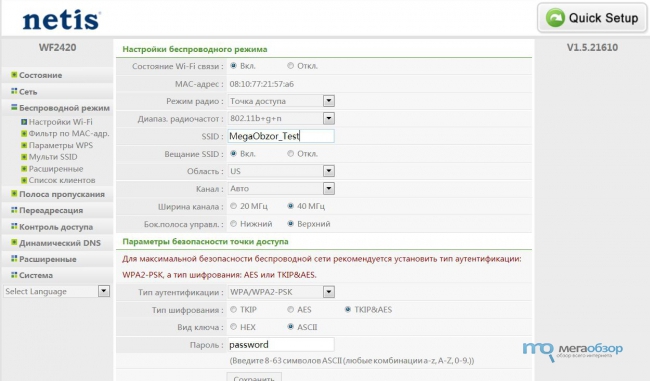Open the Диапаз. радиочастот dropdown
Screen dimensions: 650x381
(x=281, y=119)
